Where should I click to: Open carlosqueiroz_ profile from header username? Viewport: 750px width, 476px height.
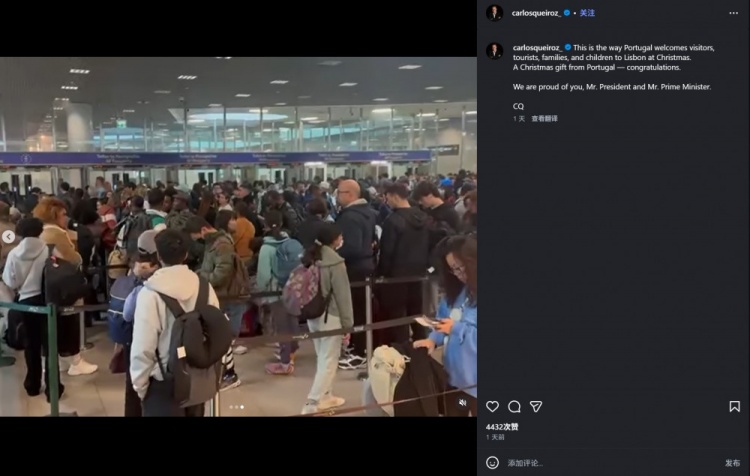click(536, 13)
